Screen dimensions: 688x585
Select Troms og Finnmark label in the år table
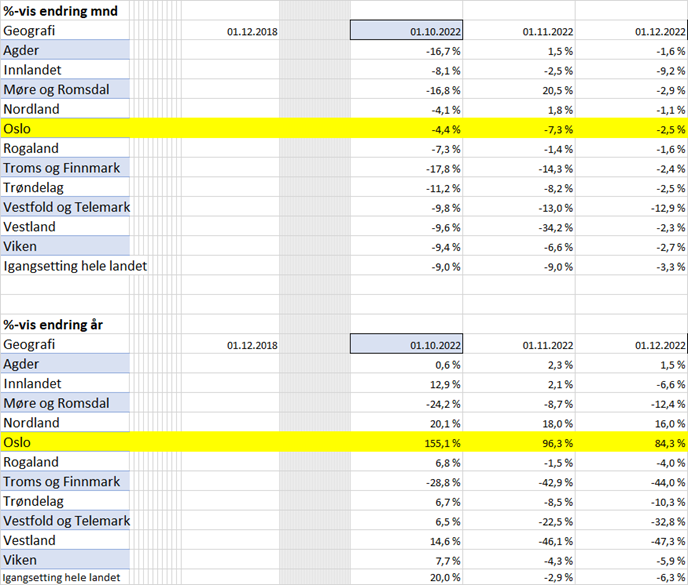pyautogui.click(x=65, y=481)
